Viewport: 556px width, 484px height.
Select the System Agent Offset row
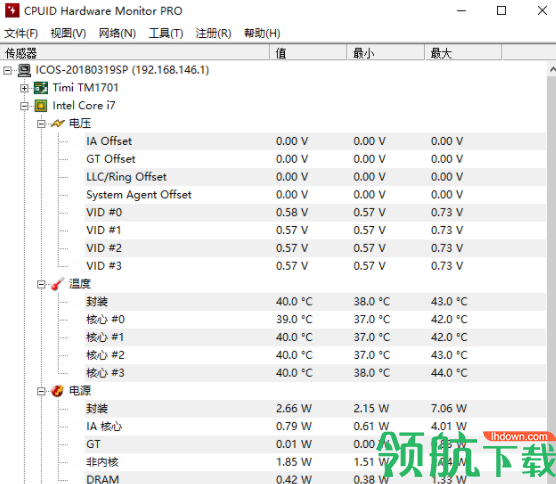click(x=315, y=195)
